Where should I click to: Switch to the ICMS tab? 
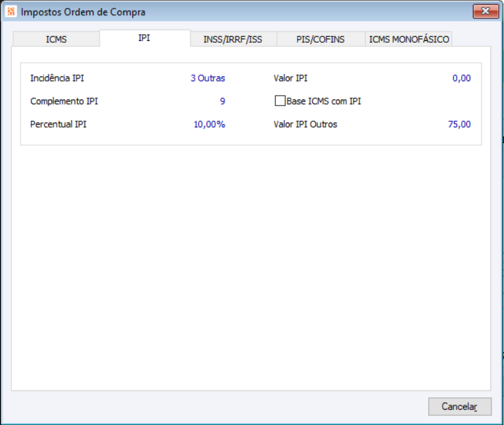coord(56,39)
